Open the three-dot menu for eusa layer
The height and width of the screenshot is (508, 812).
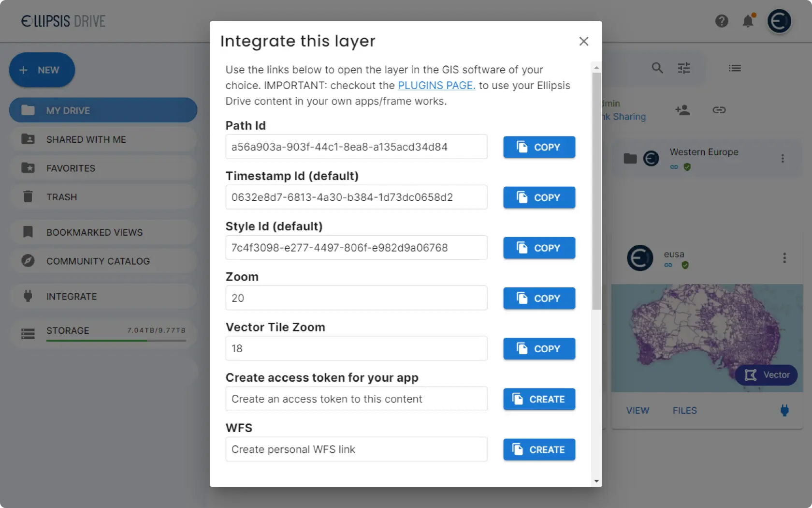pyautogui.click(x=784, y=258)
